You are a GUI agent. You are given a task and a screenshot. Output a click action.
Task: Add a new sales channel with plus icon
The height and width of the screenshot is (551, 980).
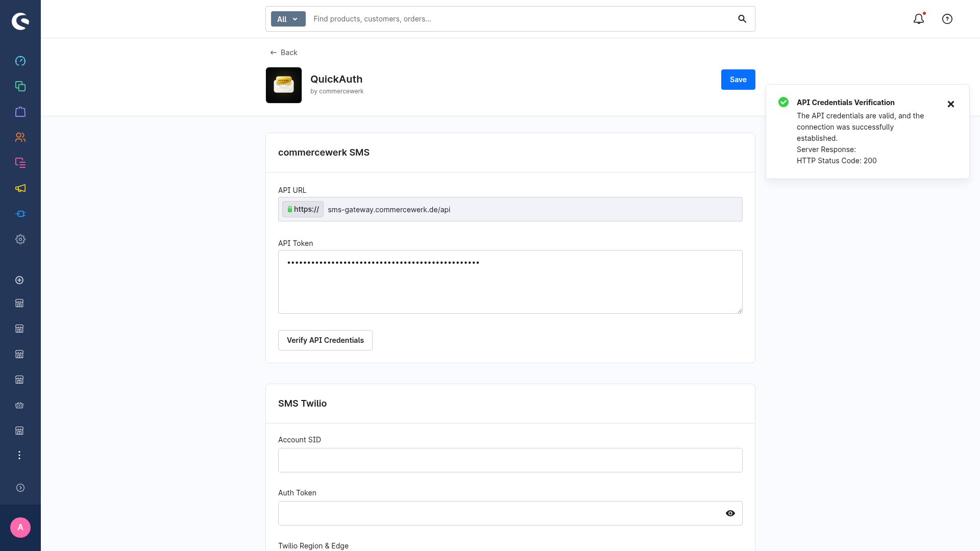[19, 280]
